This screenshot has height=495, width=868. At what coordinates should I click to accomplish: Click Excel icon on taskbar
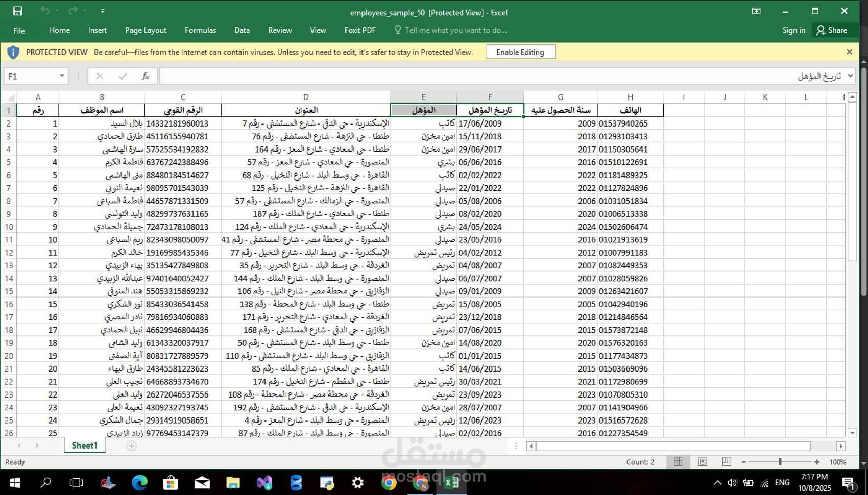(x=451, y=482)
